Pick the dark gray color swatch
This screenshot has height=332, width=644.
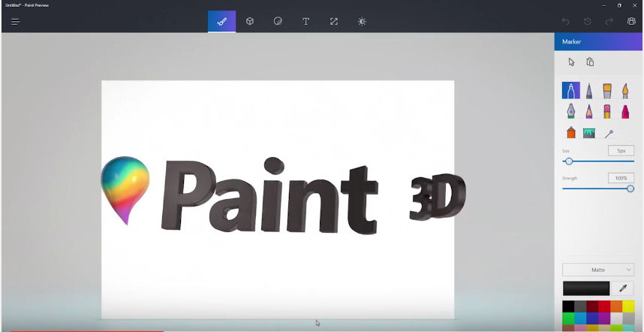(580, 306)
